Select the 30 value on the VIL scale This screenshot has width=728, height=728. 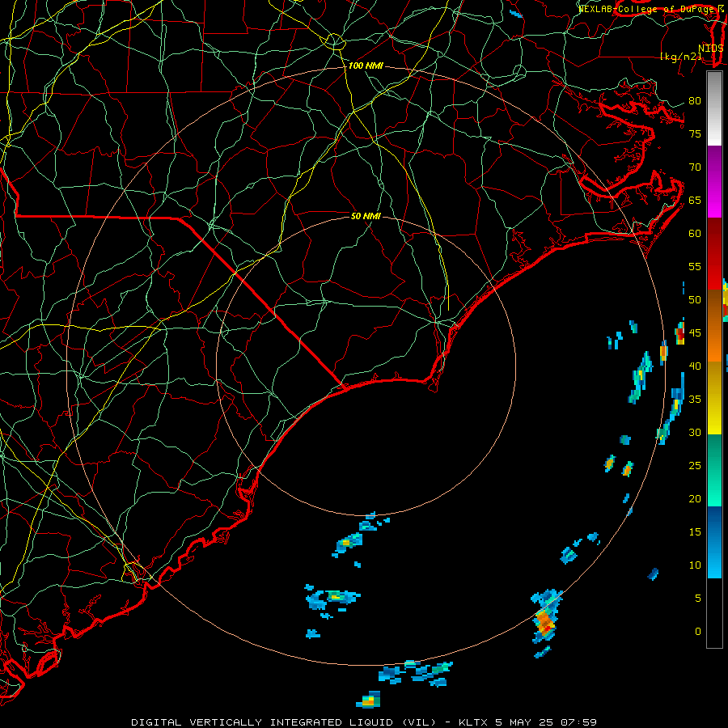pyautogui.click(x=695, y=432)
